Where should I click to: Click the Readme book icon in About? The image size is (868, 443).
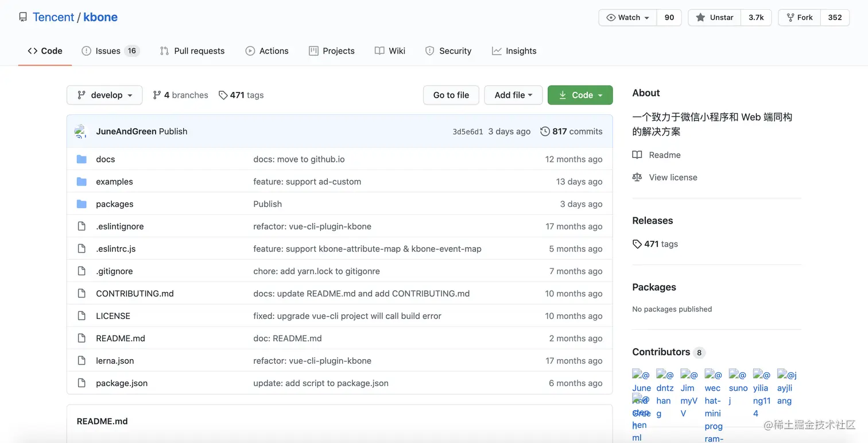(637, 155)
